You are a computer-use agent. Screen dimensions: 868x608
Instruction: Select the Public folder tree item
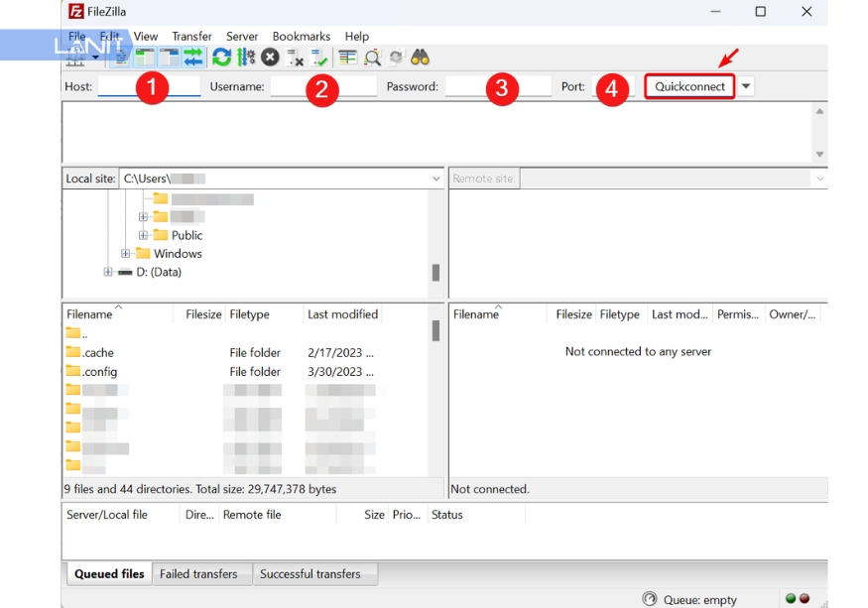(186, 235)
